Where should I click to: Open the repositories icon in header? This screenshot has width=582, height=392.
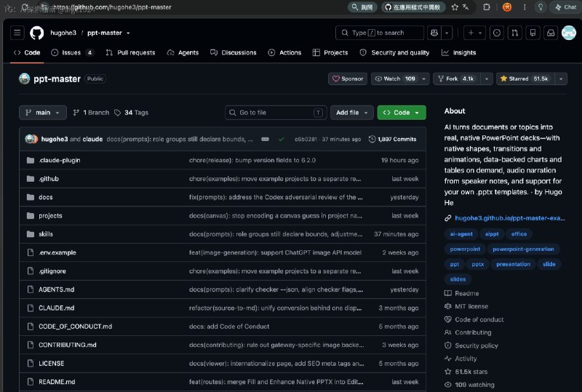pos(533,33)
